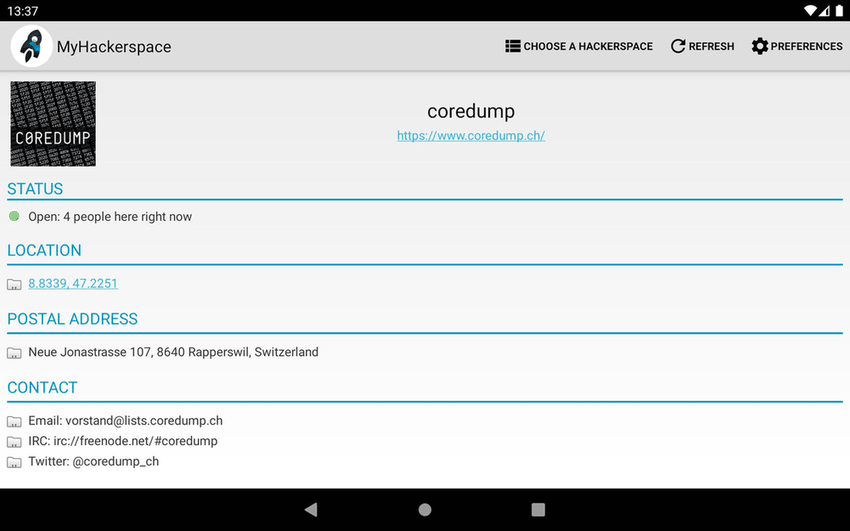This screenshot has width=850, height=531.
Task: Tap the icon next to Email entry
Action: 14,422
